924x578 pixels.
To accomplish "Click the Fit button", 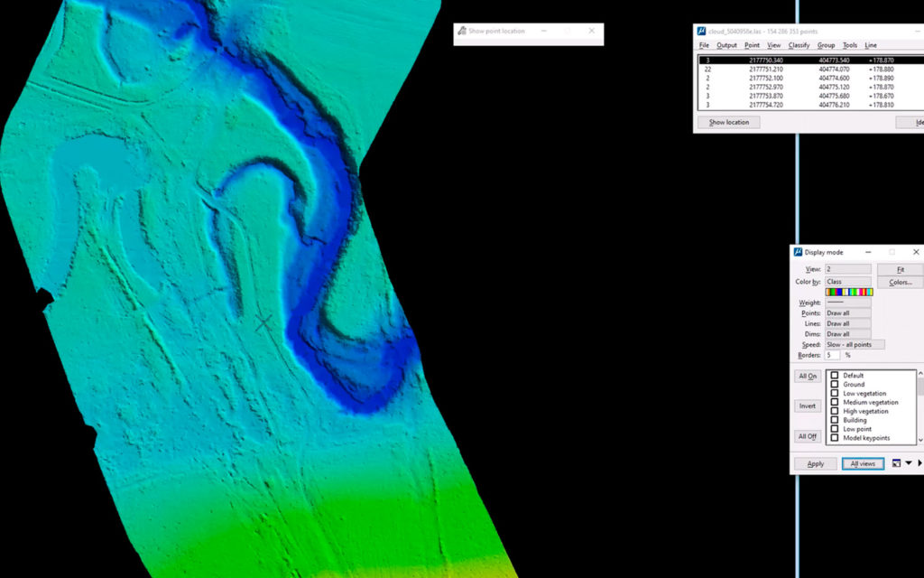I will click(901, 269).
